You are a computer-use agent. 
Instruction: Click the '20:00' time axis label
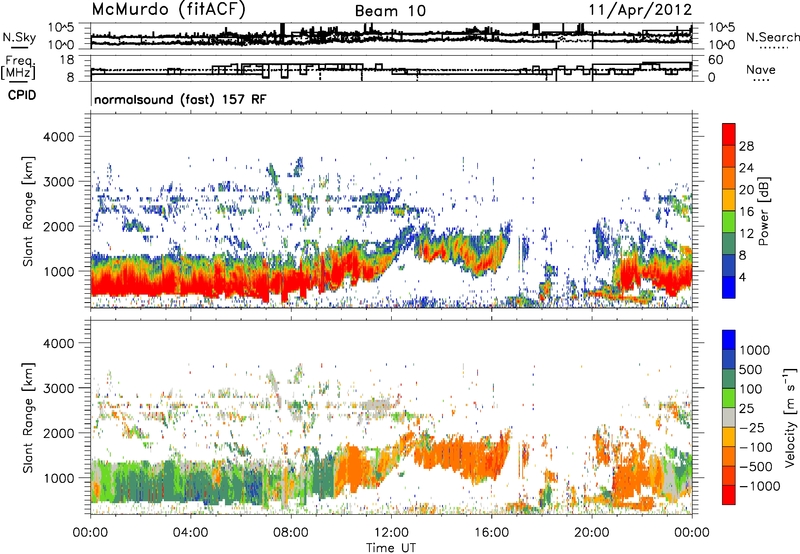592,533
